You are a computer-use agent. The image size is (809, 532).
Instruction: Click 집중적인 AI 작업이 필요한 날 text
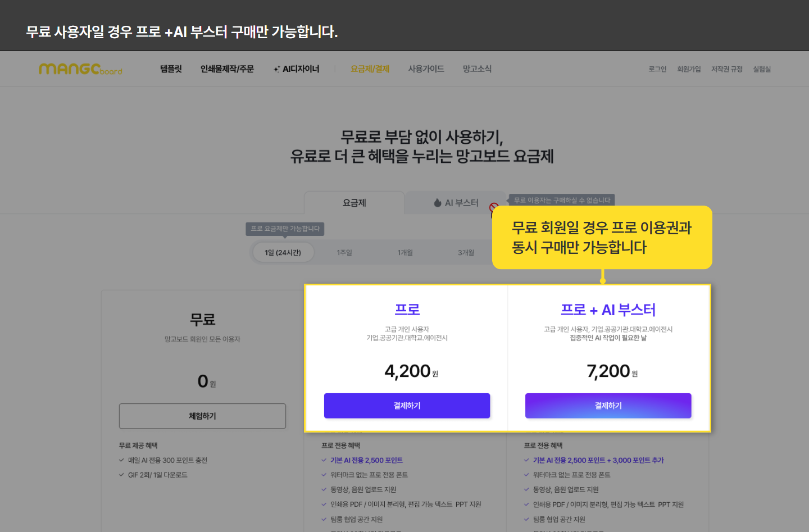point(608,338)
